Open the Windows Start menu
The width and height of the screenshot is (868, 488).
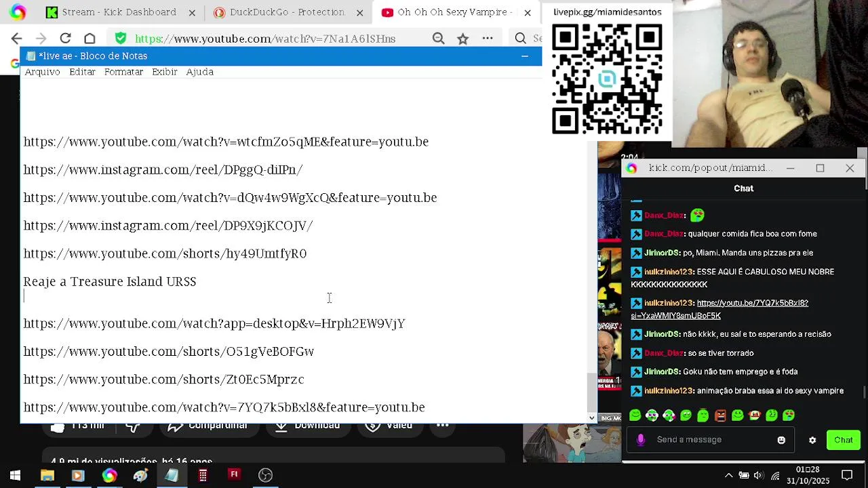tap(15, 475)
